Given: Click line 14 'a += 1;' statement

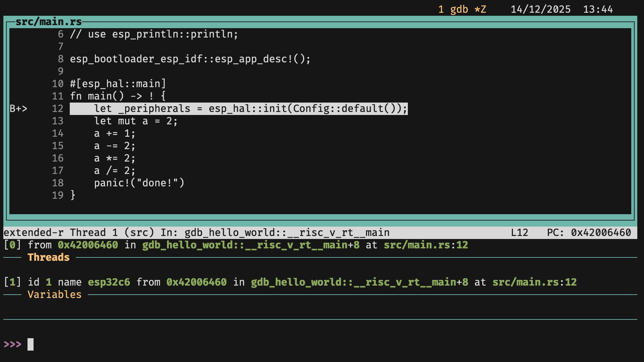Looking at the screenshot, I should 115,133.
